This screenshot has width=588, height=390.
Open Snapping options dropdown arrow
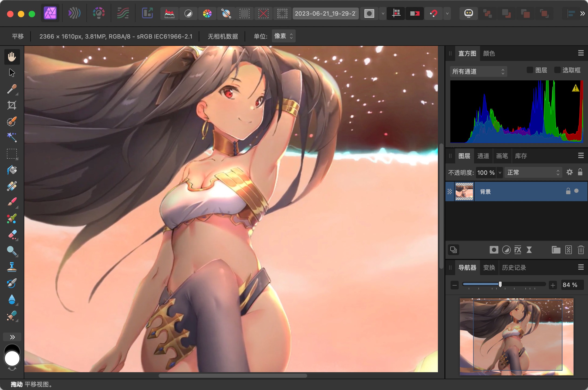(x=447, y=13)
